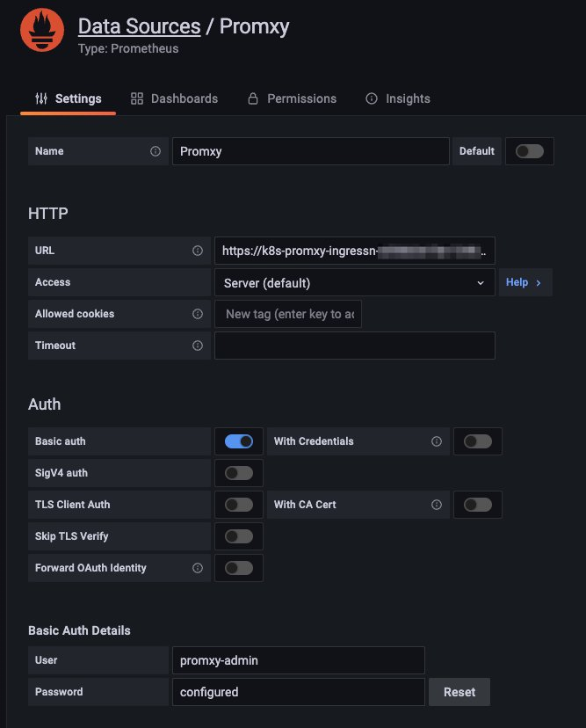Image resolution: width=586 pixels, height=728 pixels.
Task: Enable the Default data source toggle
Action: (x=530, y=150)
